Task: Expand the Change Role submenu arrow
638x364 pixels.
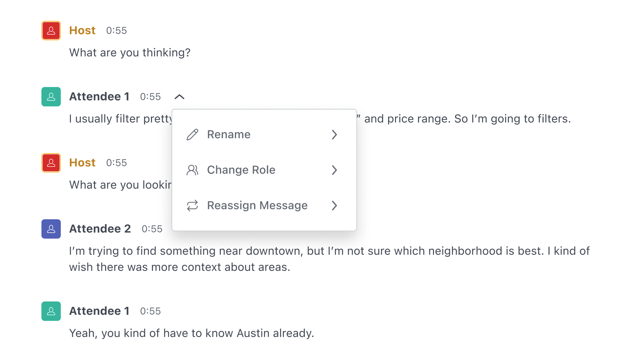Action: (x=334, y=170)
